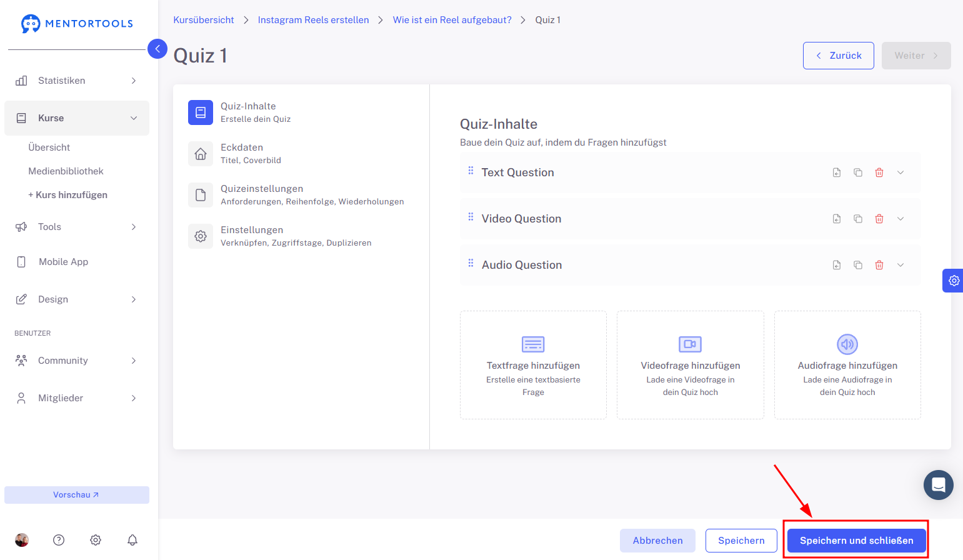Click the Weiter button

point(916,56)
